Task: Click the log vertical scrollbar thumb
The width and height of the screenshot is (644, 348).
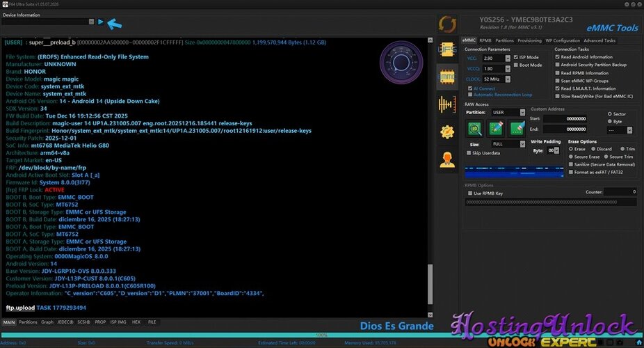Action: (x=430, y=285)
